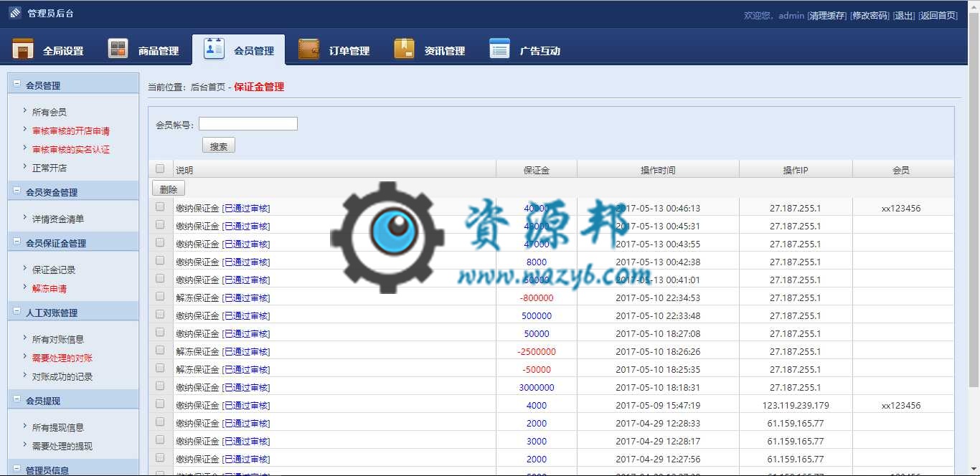
Task: Click member xx123456 in the 00:46:13 row
Action: [901, 208]
